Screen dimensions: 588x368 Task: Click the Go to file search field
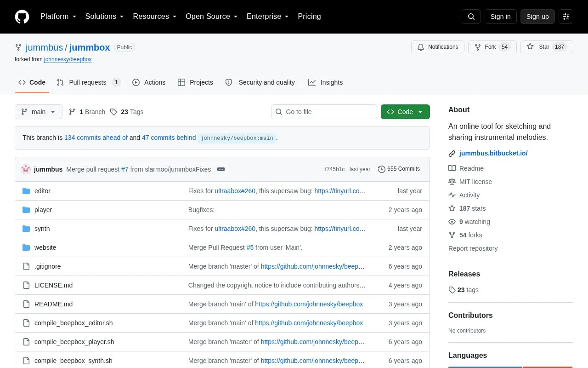pos(324,112)
